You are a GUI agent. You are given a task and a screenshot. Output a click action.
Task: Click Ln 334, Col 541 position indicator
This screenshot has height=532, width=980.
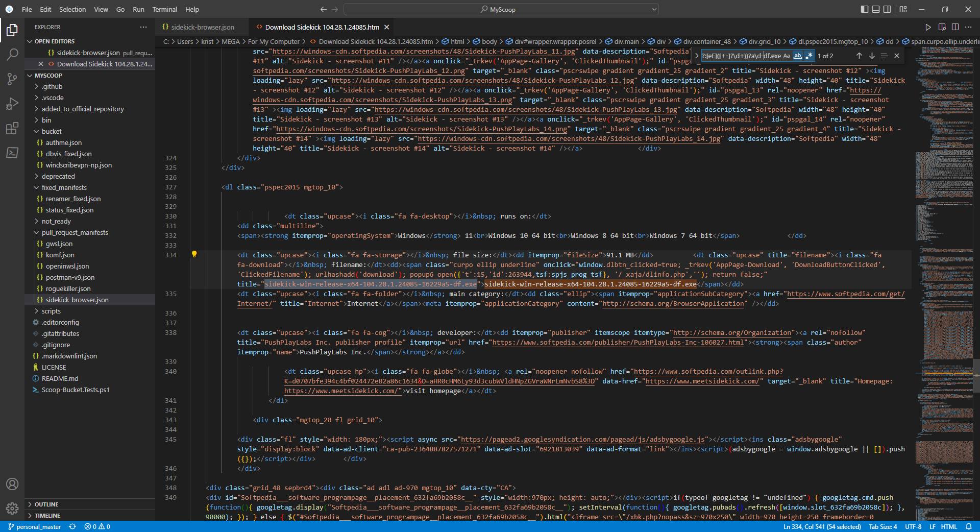click(822, 526)
